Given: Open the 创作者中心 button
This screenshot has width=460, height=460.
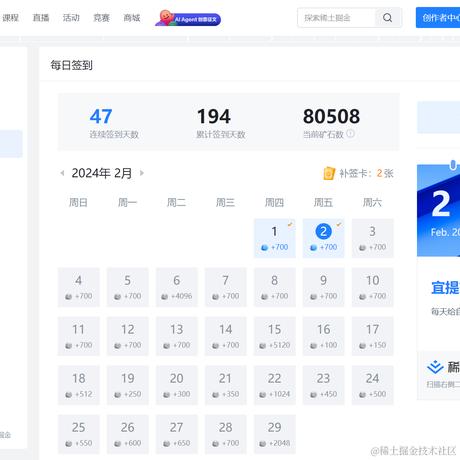Looking at the screenshot, I should 438,18.
